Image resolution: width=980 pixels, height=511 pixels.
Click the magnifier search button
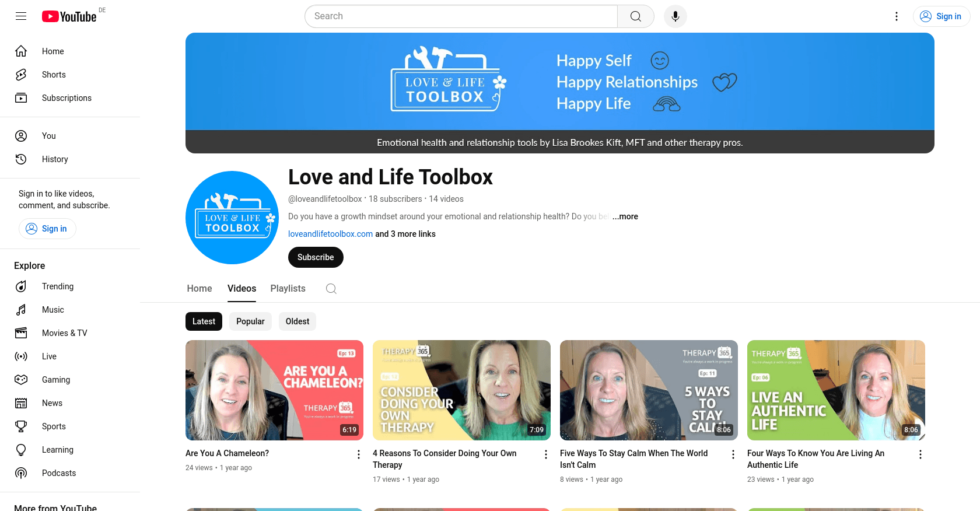[635, 16]
